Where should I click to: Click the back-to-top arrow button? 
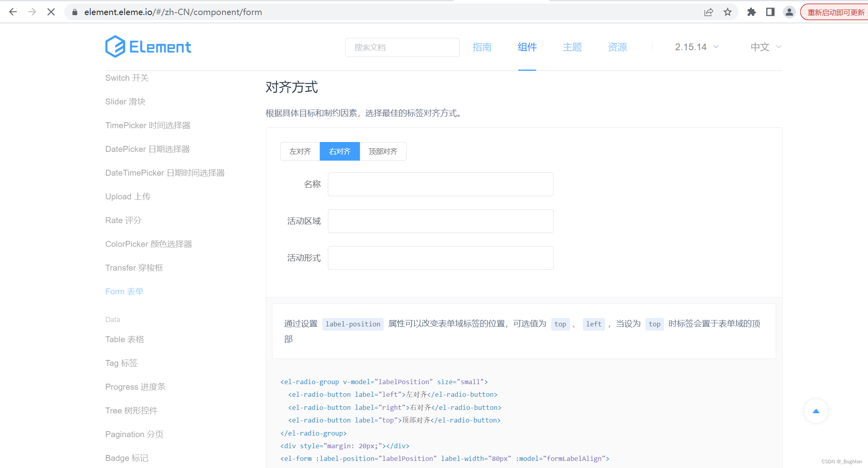coord(816,411)
